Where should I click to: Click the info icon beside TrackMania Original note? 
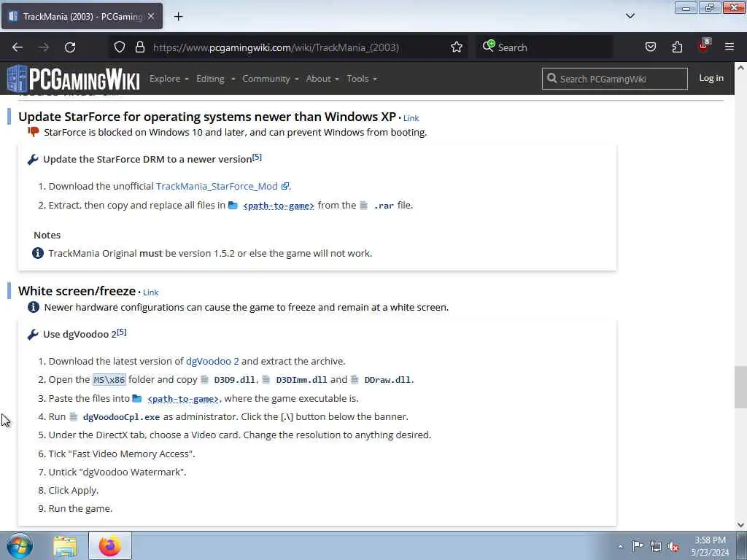pyautogui.click(x=38, y=253)
